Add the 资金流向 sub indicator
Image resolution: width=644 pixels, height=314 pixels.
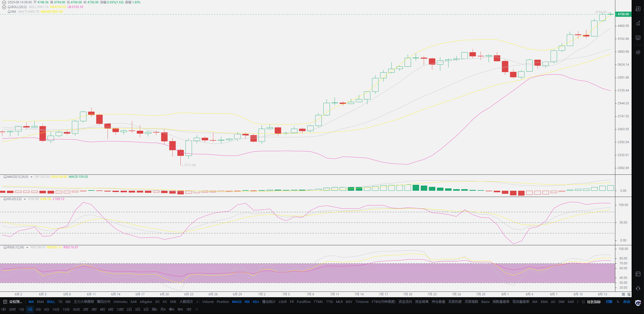(405, 302)
